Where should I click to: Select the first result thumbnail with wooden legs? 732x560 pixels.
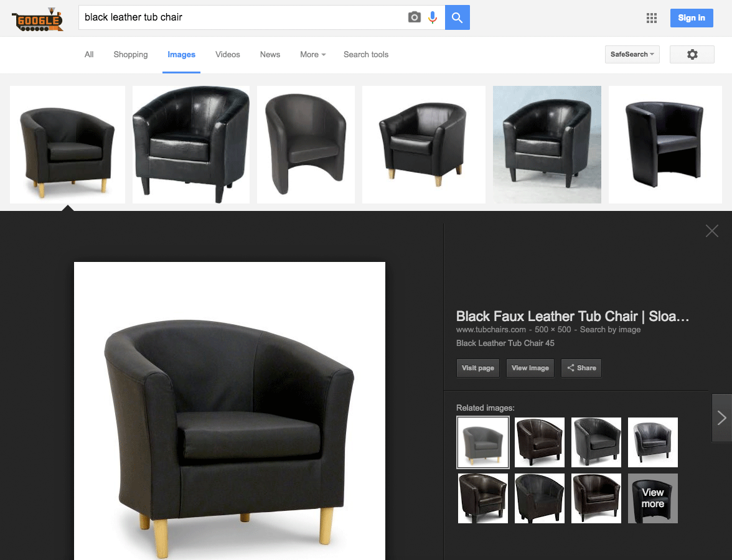[67, 144]
